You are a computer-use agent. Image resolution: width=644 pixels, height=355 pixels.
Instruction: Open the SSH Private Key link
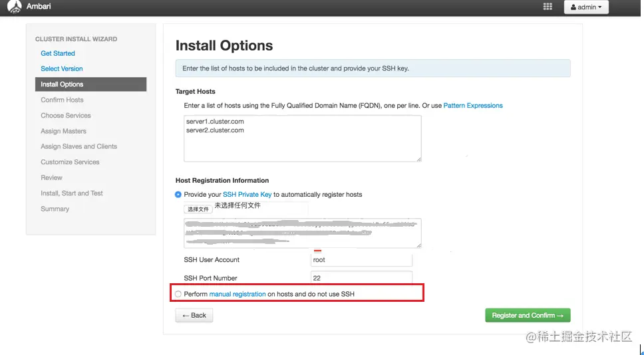click(247, 195)
